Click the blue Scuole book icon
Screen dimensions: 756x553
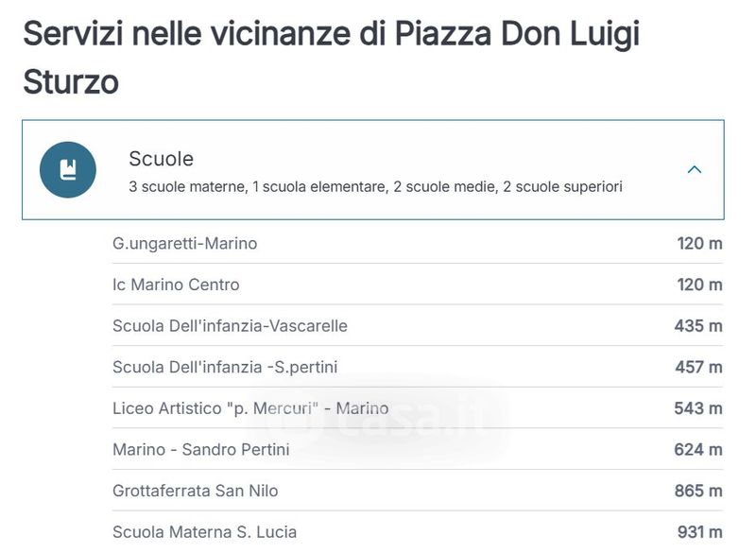coord(68,170)
